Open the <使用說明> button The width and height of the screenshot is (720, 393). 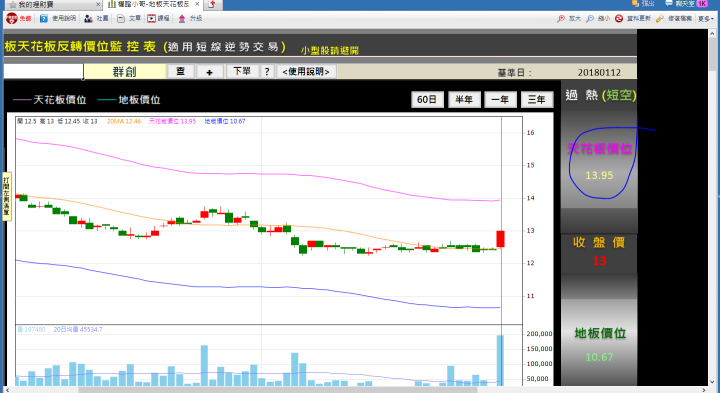tap(306, 72)
